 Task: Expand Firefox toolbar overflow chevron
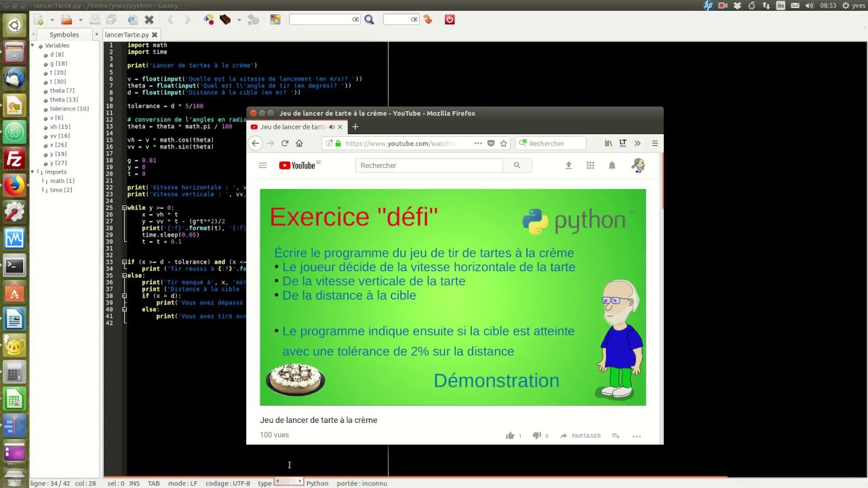(x=637, y=143)
